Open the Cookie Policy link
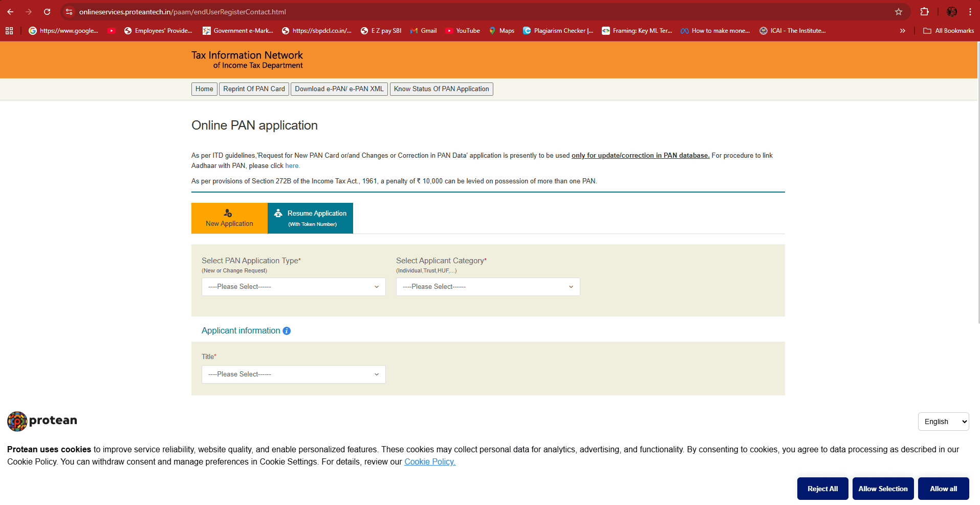The image size is (980, 505). click(x=429, y=461)
